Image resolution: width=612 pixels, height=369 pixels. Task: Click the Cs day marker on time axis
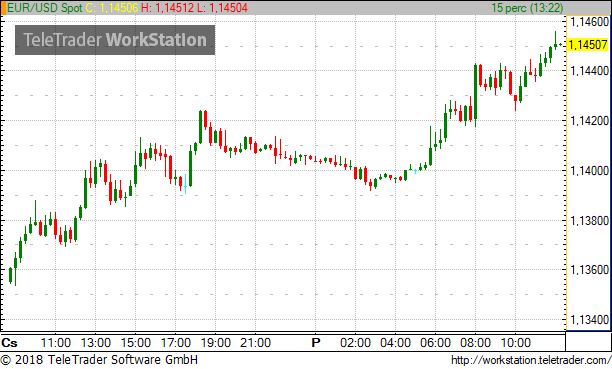9,343
